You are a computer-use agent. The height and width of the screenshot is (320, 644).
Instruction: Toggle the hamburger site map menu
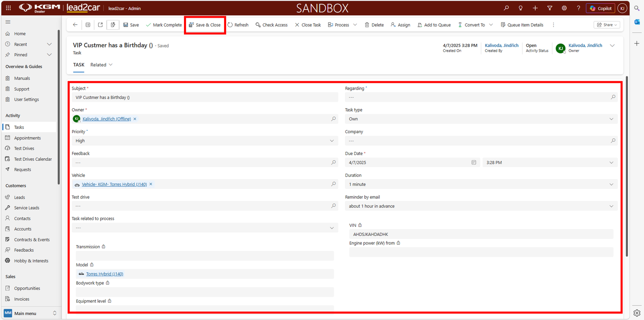(8, 22)
